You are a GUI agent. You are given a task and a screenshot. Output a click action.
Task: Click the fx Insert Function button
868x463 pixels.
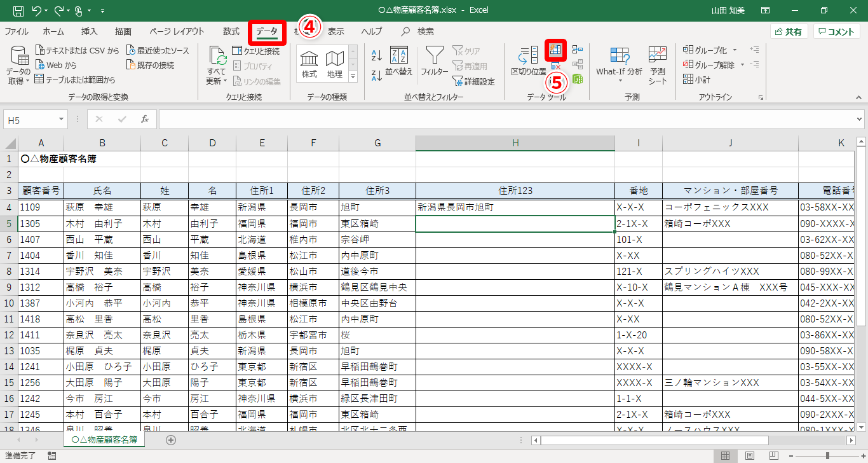145,120
